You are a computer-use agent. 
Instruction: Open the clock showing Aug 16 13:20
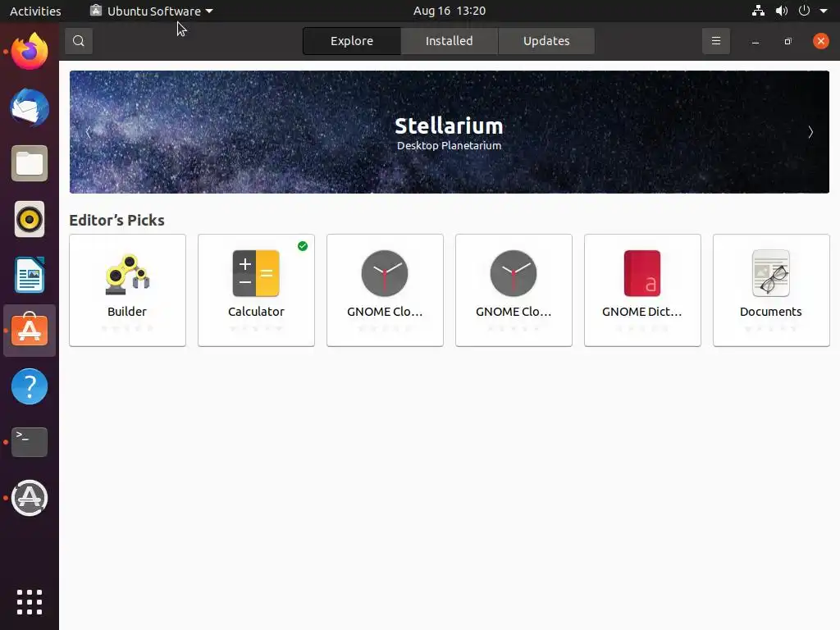[449, 11]
